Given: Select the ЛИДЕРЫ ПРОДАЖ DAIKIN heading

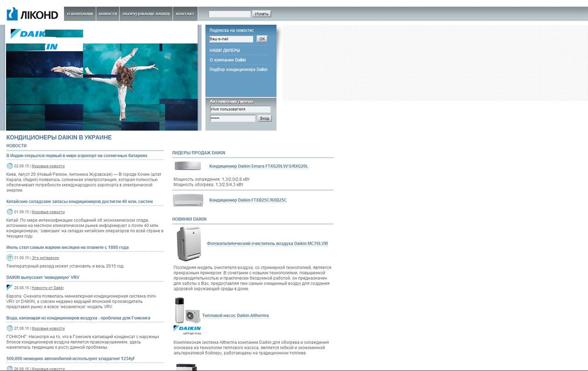Looking at the screenshot, I should (x=199, y=153).
